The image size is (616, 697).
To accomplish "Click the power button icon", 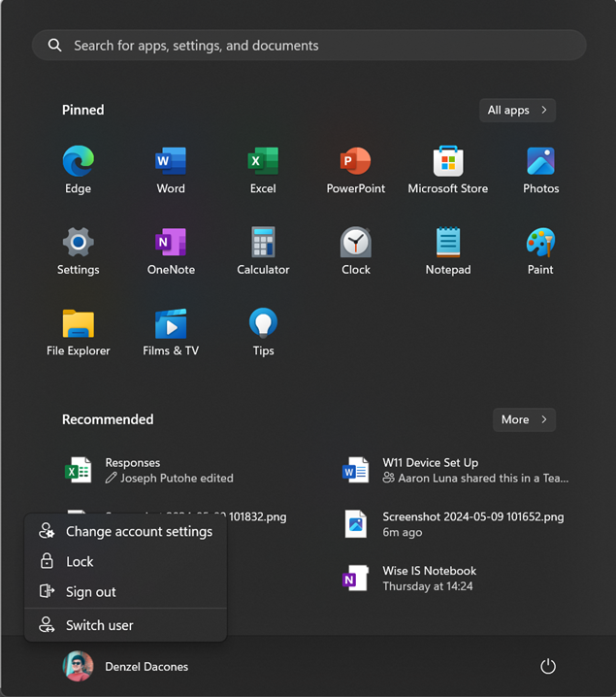I will [547, 666].
